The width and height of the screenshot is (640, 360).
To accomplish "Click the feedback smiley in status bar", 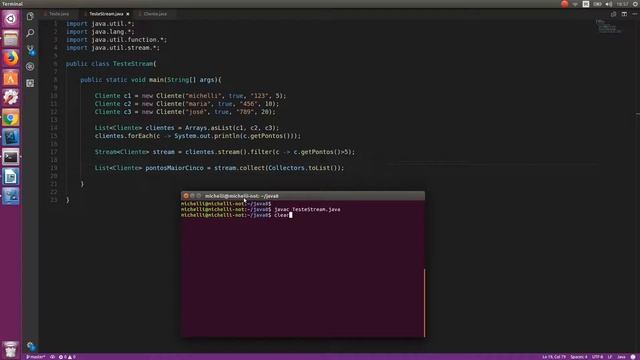I will click(633, 357).
